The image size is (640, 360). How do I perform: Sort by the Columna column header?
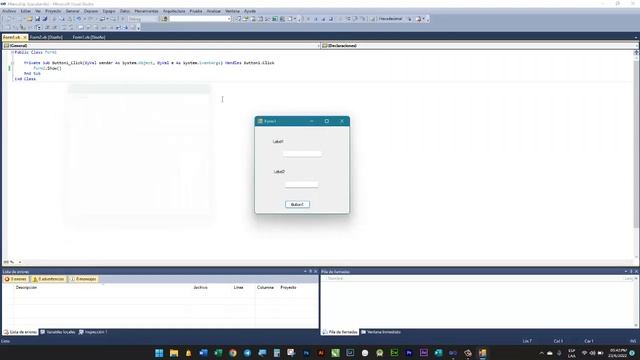click(265, 287)
